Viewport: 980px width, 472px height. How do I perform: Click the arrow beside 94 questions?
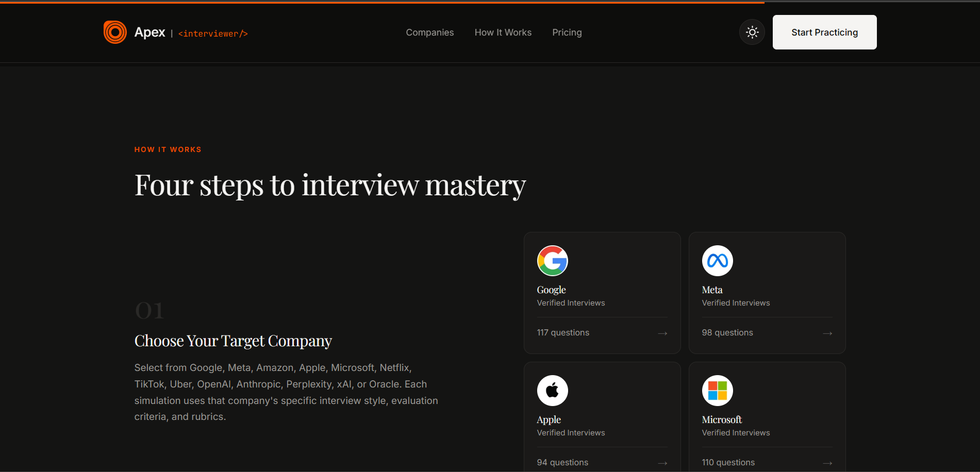point(662,463)
